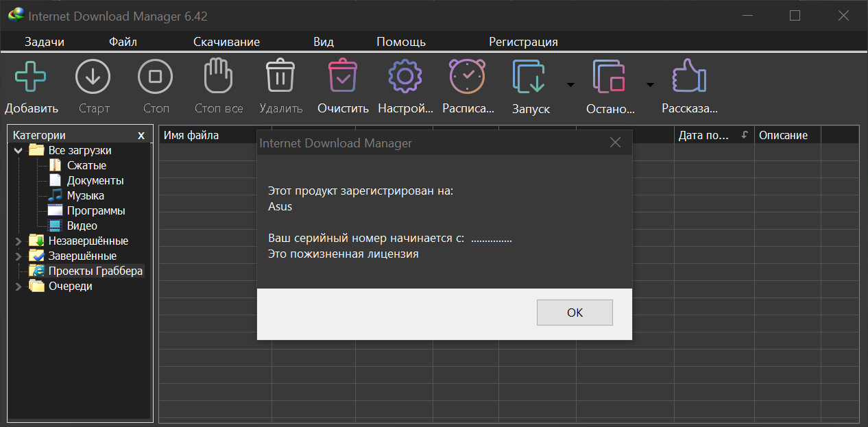The height and width of the screenshot is (427, 868).
Task: Open the Расписание alarm clock scheduler icon
Action: [468, 76]
